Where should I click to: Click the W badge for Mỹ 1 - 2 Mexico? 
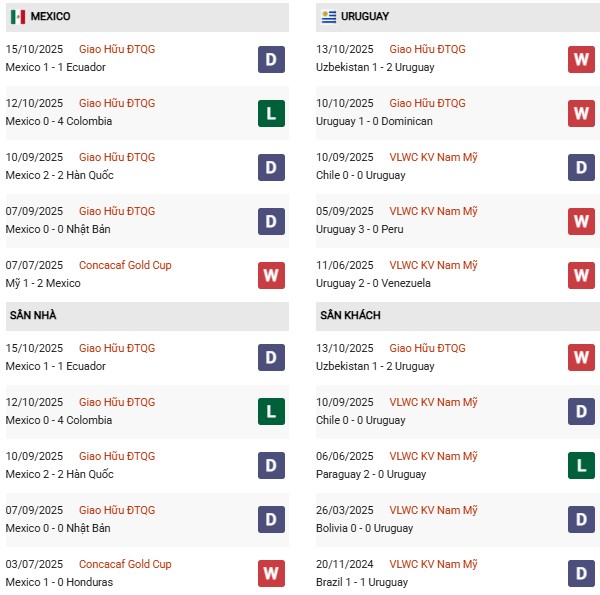(x=271, y=275)
